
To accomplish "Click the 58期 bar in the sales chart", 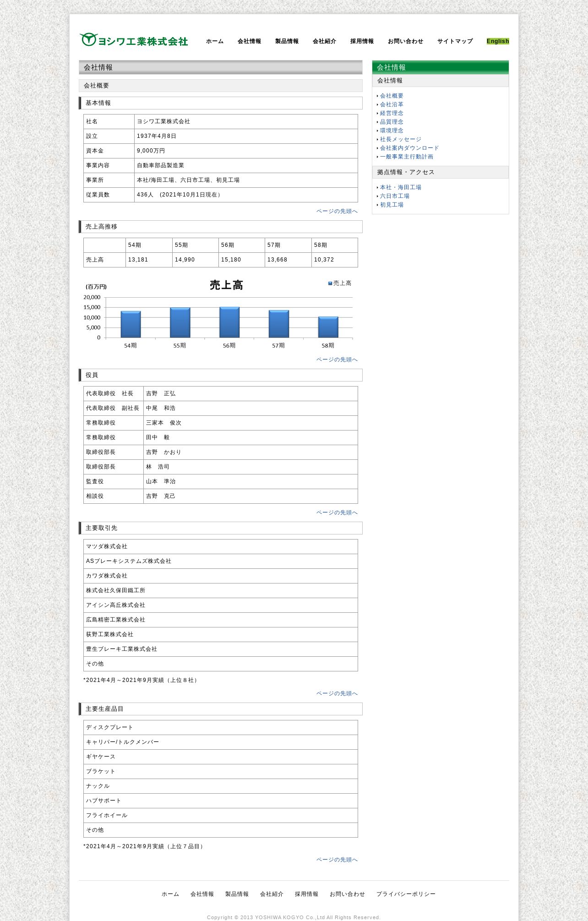I will click(x=328, y=327).
